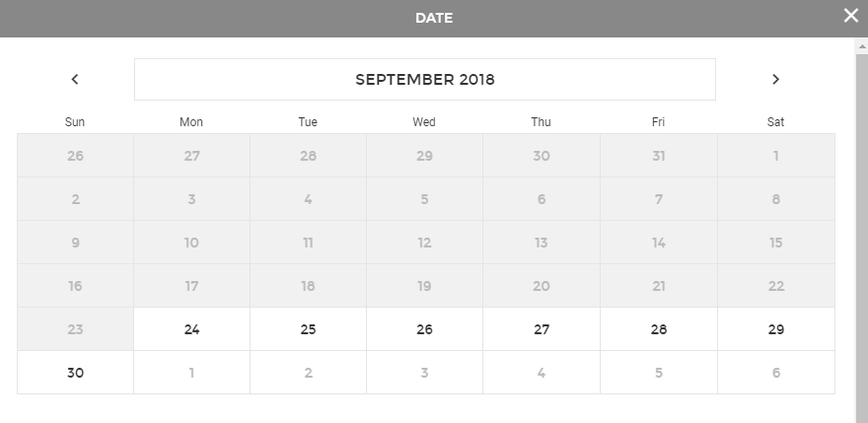Image resolution: width=868 pixels, height=423 pixels.
Task: Select Thursday September 27
Action: pos(542,329)
